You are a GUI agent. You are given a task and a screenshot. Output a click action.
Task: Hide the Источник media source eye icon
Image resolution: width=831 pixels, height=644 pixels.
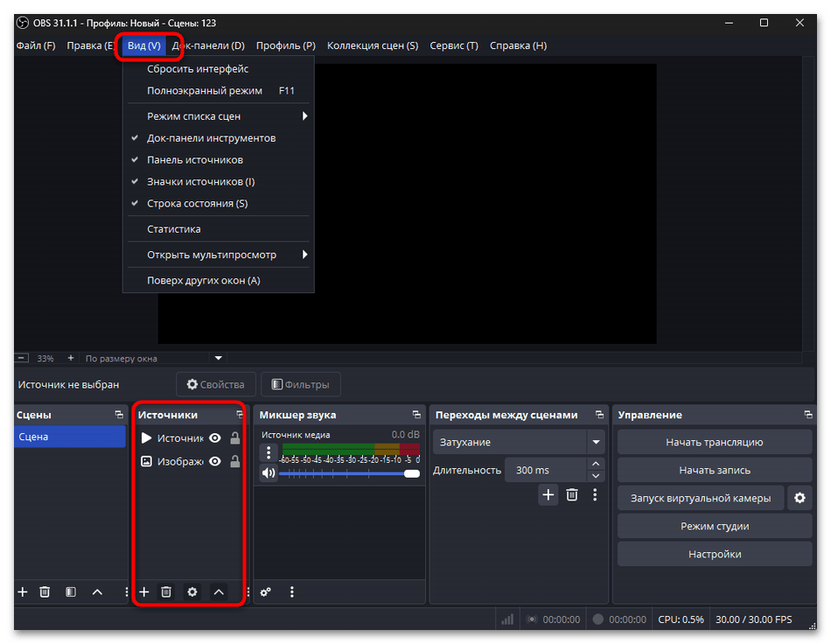[x=214, y=438]
